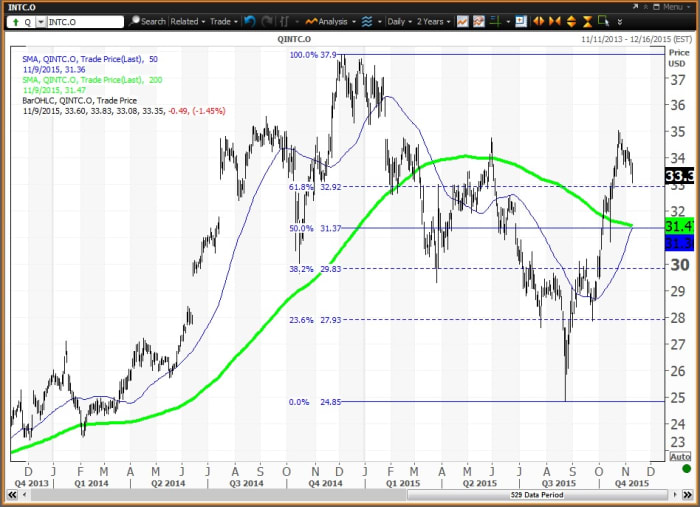Click the scrollbar single left arrow

pos(24,495)
